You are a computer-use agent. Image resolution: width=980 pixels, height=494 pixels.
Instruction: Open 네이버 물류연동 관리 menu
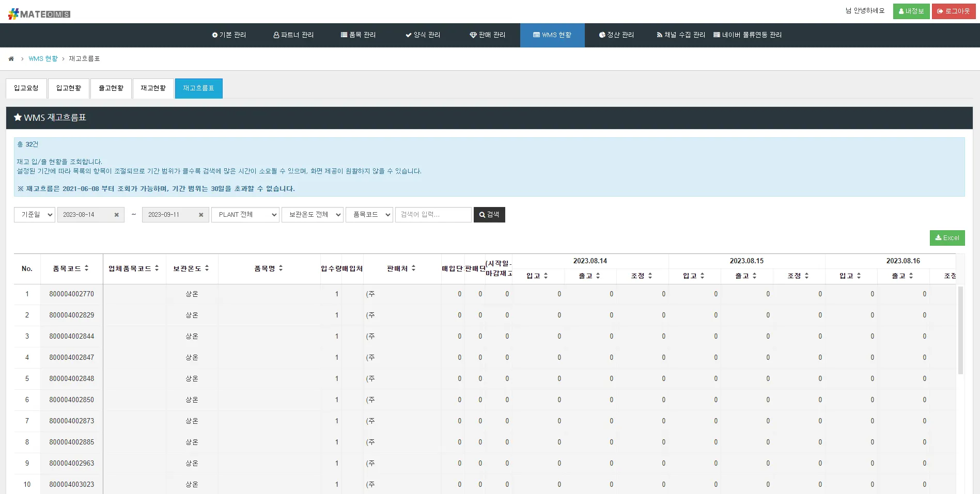click(748, 35)
